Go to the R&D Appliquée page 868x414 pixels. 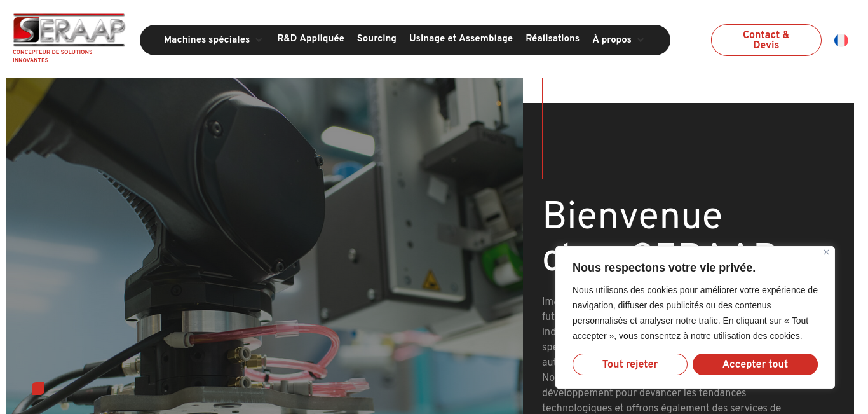[310, 38]
